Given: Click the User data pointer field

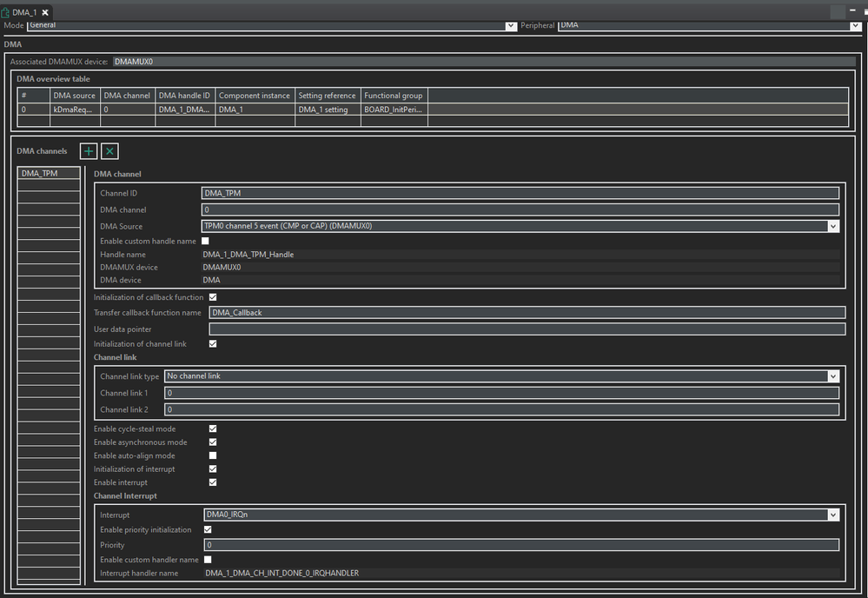Looking at the screenshot, I should [x=527, y=329].
